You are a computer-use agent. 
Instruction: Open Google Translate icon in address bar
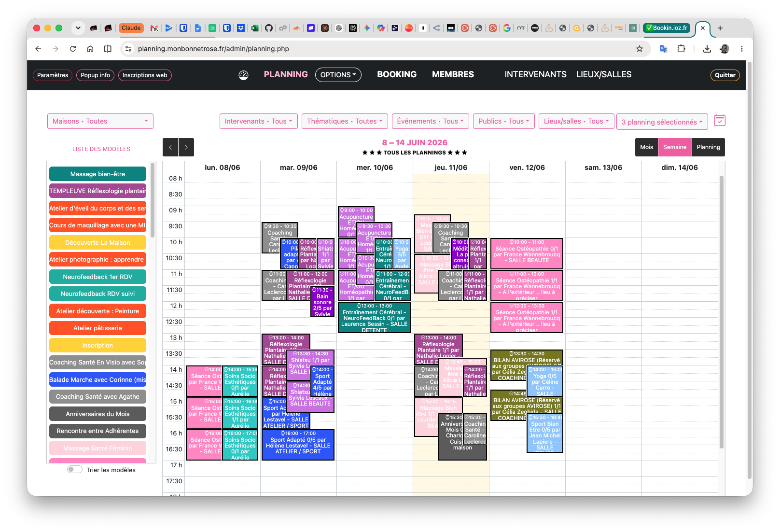pyautogui.click(x=664, y=49)
